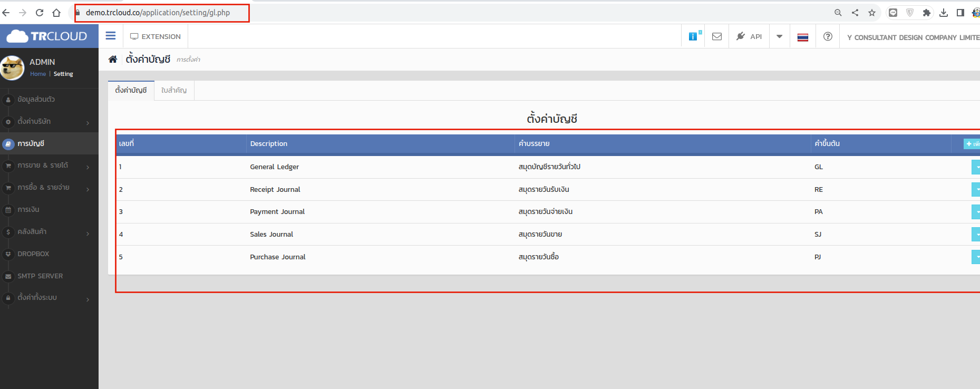Open การเงิน sidebar item
This screenshot has height=389, width=980.
click(x=49, y=210)
